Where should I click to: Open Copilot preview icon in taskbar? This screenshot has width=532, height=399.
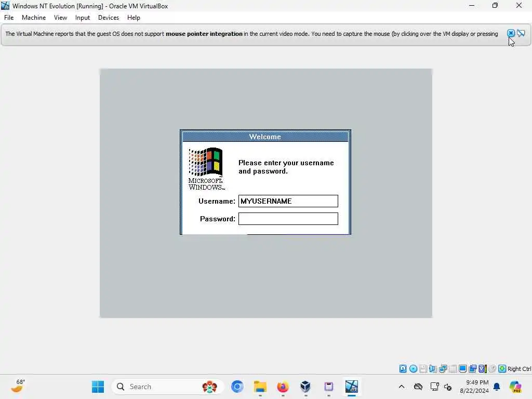(515, 387)
